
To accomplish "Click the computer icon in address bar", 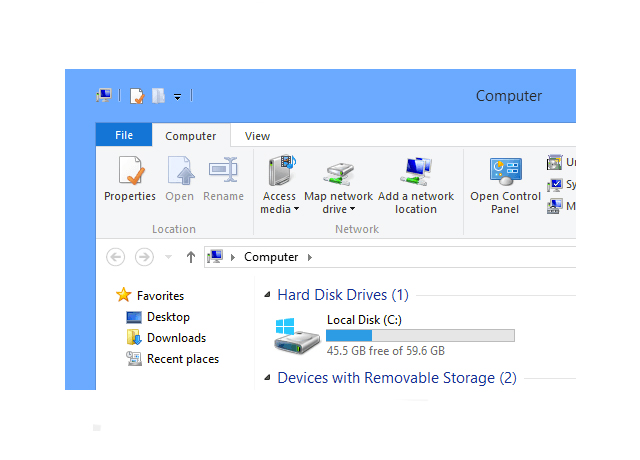I will 215,257.
